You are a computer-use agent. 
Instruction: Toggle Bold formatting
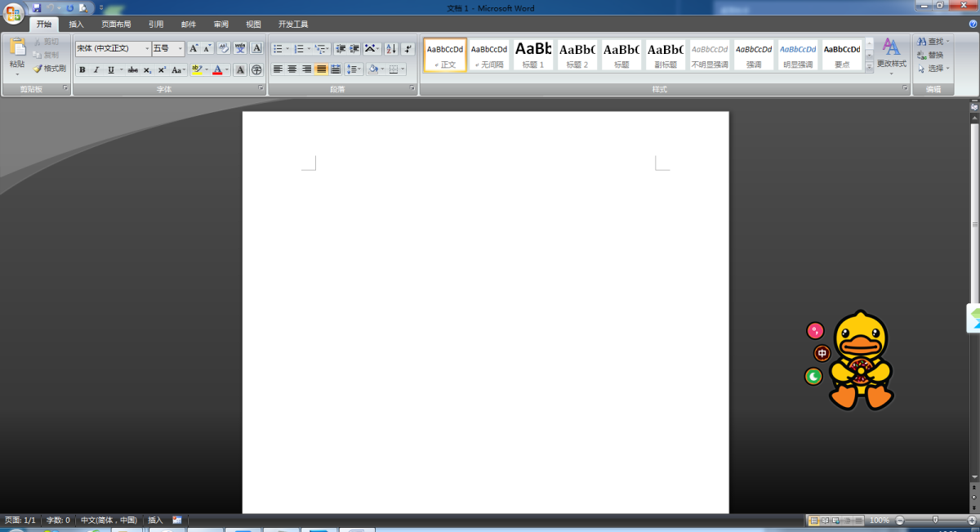82,70
